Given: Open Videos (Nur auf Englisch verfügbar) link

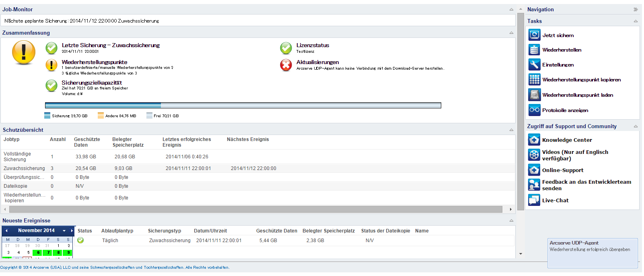Looking at the screenshot, I should 575,155.
